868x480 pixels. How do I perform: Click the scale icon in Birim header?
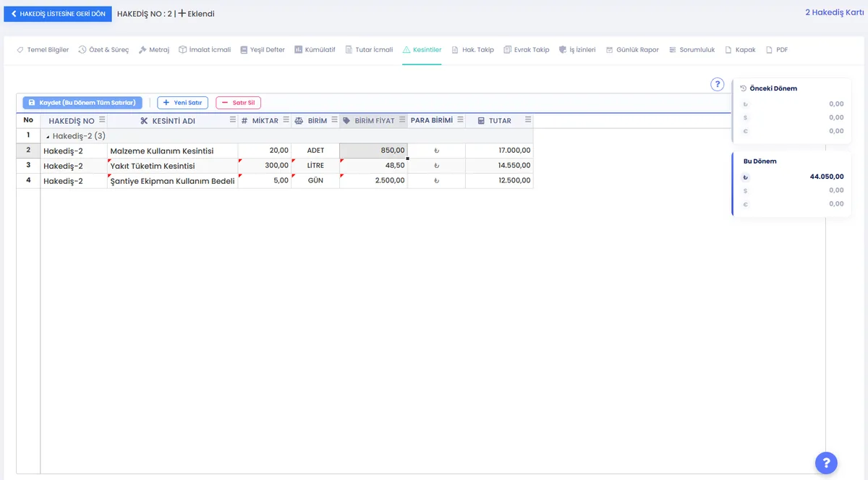tap(298, 121)
